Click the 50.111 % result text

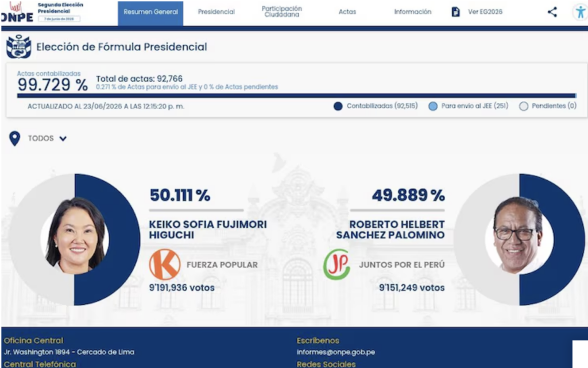(180, 195)
